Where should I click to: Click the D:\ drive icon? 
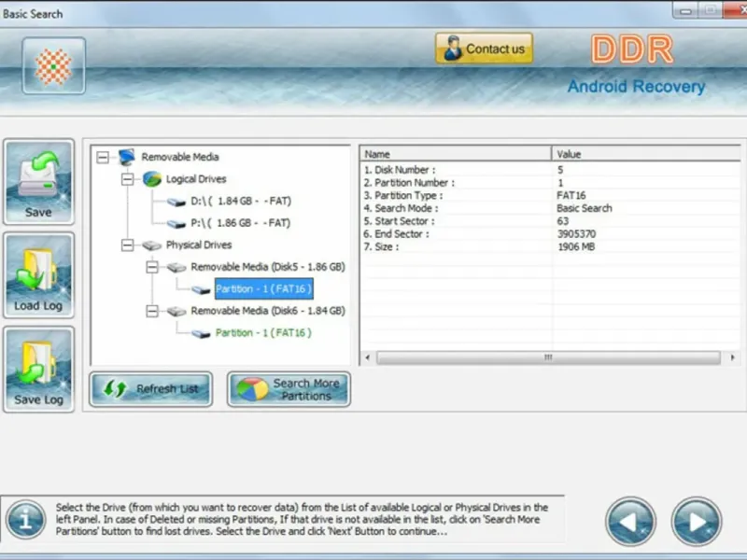point(176,202)
